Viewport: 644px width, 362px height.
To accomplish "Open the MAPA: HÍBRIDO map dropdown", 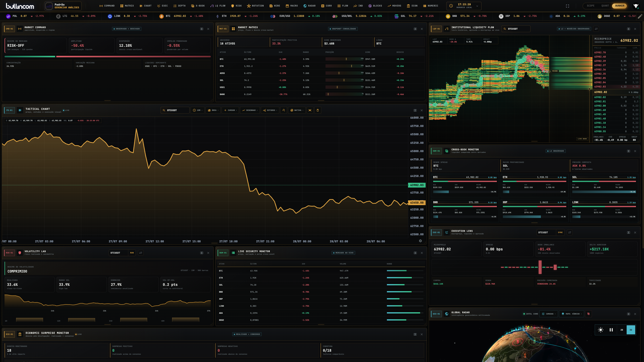I will pyautogui.click(x=572, y=314).
